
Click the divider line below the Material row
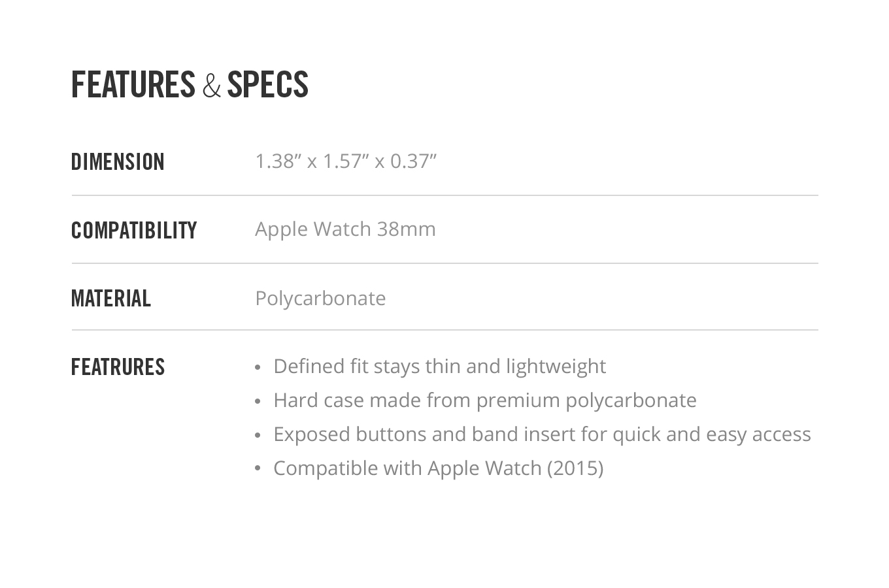(444, 330)
